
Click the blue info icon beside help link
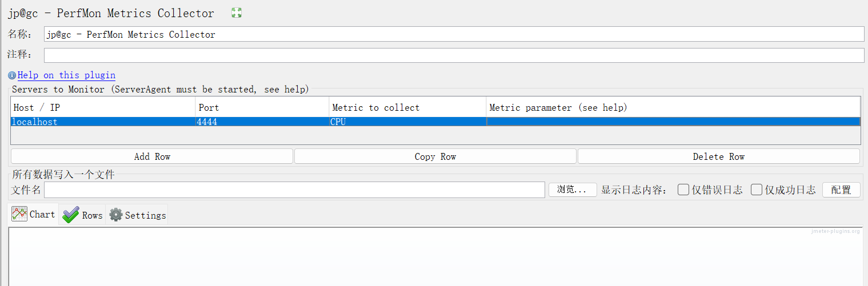click(13, 75)
